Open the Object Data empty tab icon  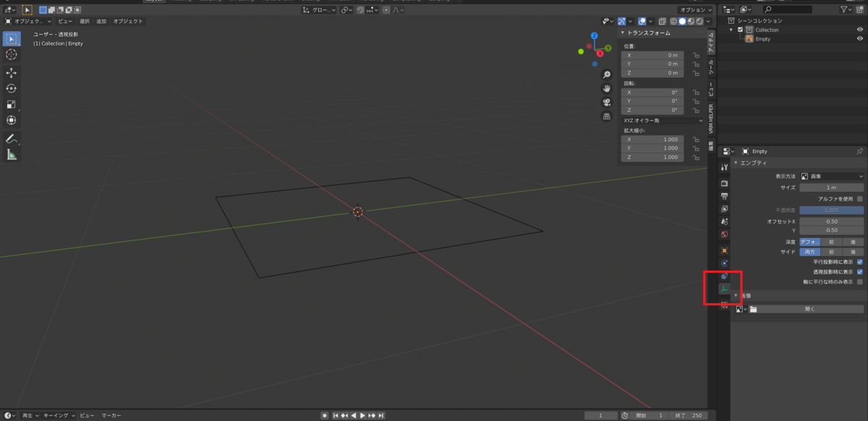(724, 289)
